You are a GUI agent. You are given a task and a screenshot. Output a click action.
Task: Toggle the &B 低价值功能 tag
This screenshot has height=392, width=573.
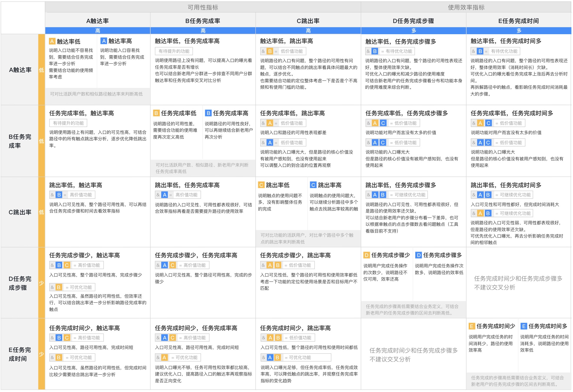283,51
